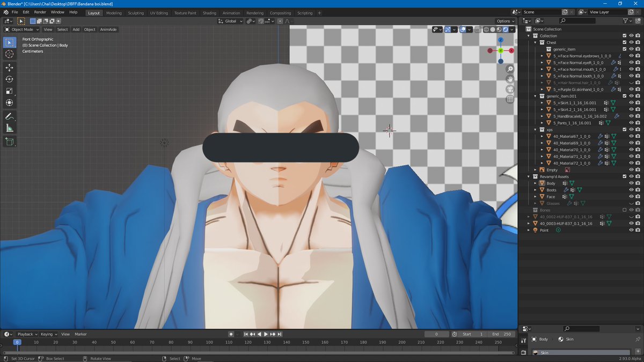This screenshot has height=362, width=644.
Task: Choose the Move tool
Action: point(10,68)
